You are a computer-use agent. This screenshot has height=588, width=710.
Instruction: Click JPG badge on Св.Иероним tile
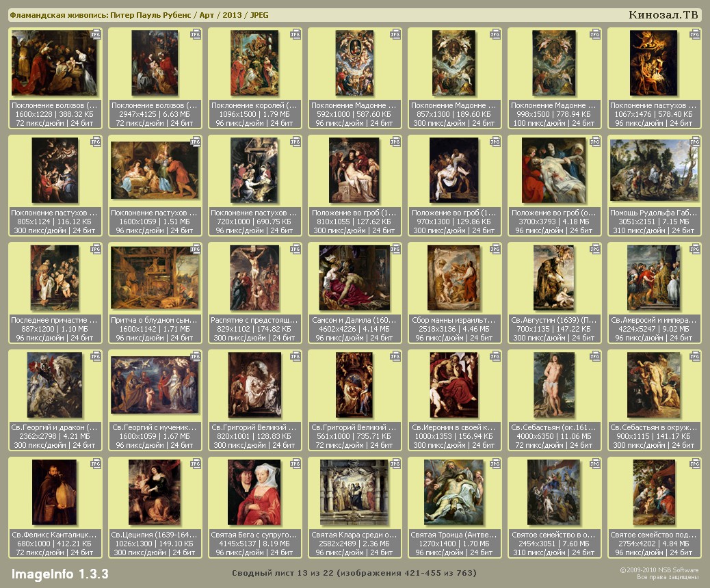tap(495, 356)
